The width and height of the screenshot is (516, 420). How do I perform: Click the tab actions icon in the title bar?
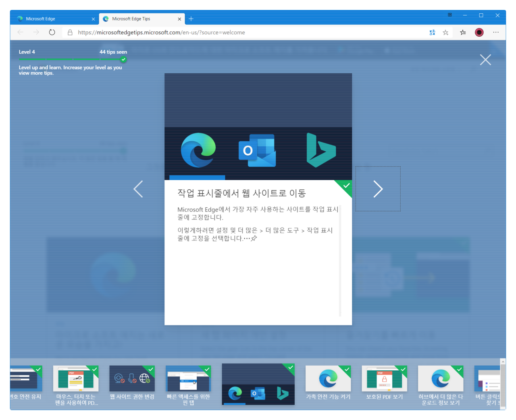pyautogui.click(x=449, y=15)
